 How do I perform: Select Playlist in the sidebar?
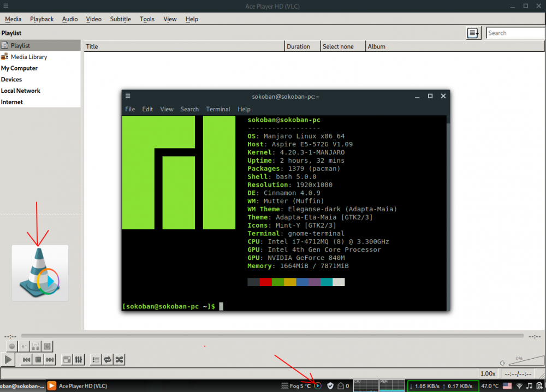pyautogui.click(x=40, y=45)
